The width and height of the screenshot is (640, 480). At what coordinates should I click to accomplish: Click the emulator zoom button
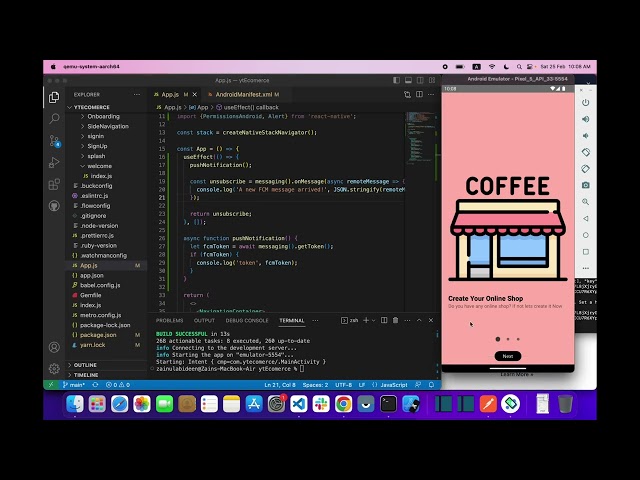pos(586,202)
